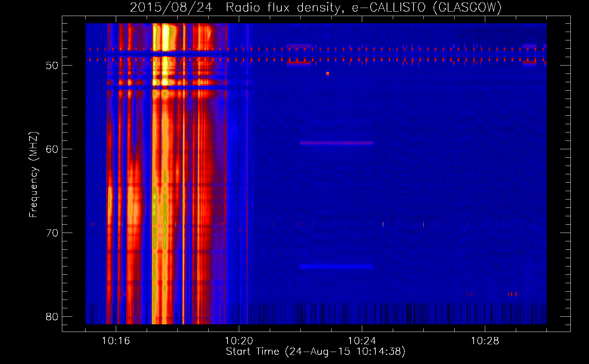Select the 50 frequency tick label
The height and width of the screenshot is (364, 589).
point(52,66)
